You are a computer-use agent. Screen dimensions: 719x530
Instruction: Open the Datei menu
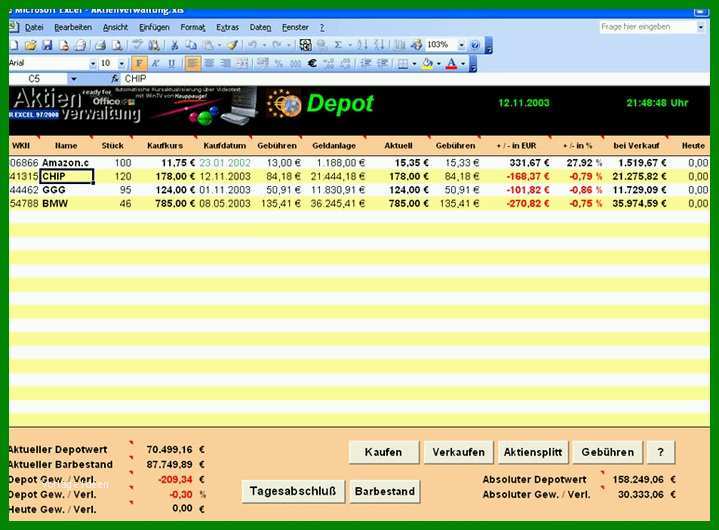(33, 28)
